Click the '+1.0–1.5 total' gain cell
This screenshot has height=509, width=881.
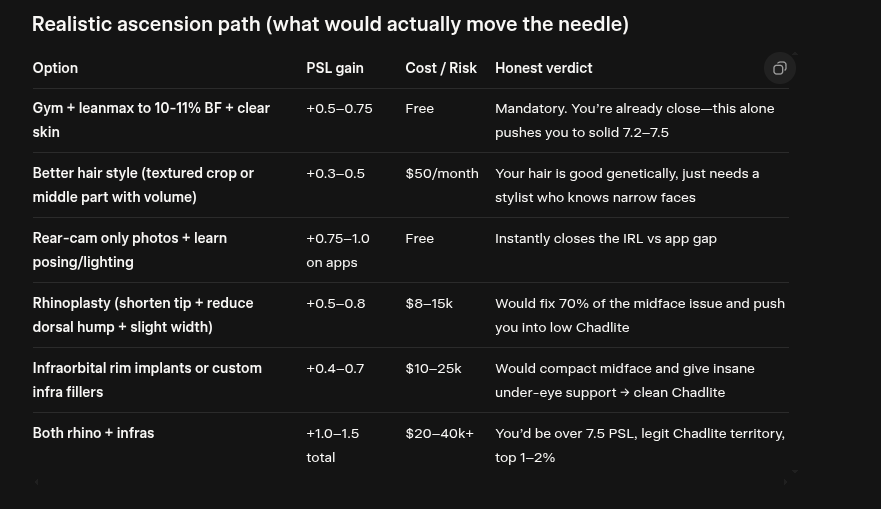pos(333,446)
